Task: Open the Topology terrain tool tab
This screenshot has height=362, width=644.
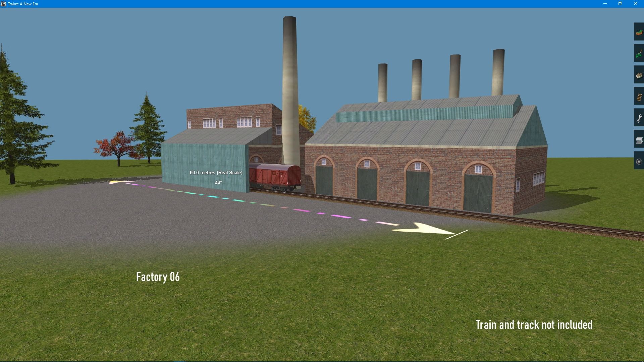Action: tap(639, 32)
